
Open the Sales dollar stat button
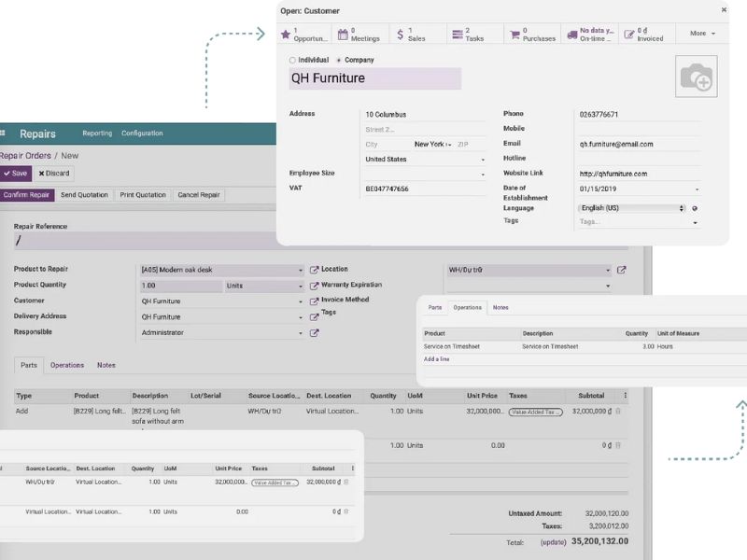[x=411, y=34]
